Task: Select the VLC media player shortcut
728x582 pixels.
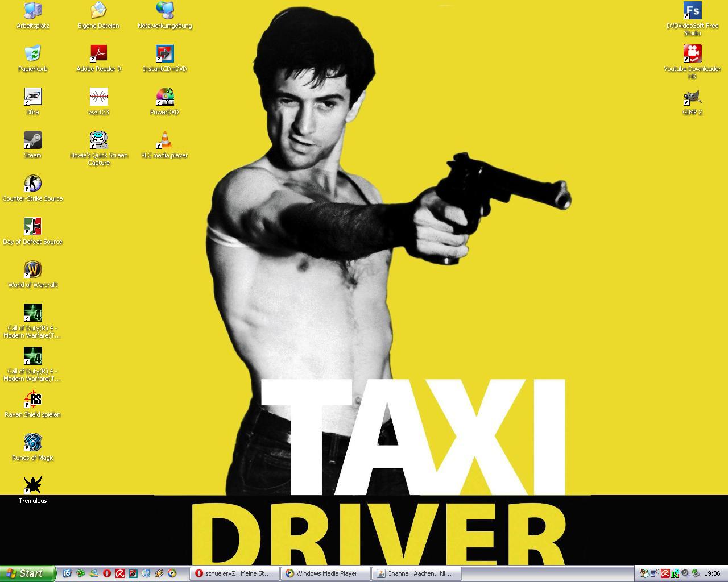Action: (164, 145)
